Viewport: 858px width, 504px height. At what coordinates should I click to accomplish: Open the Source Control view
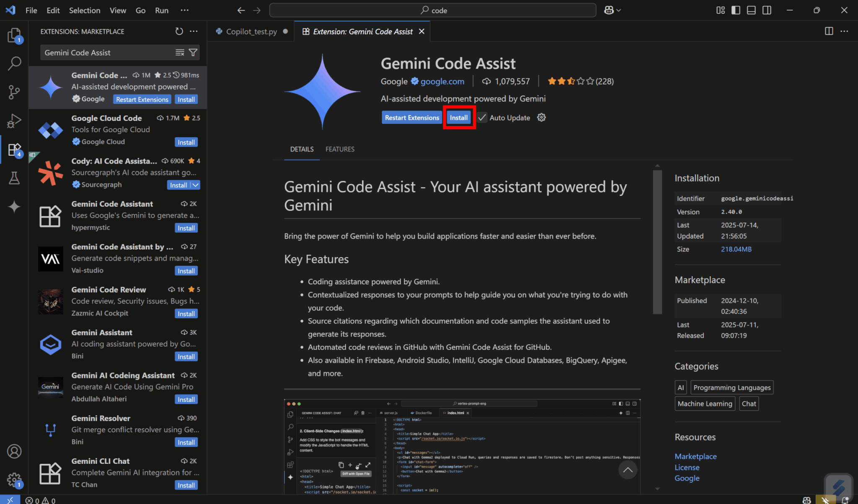click(x=14, y=92)
